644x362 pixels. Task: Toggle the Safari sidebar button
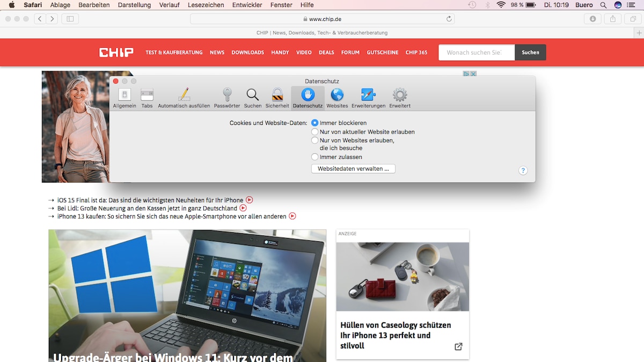70,19
